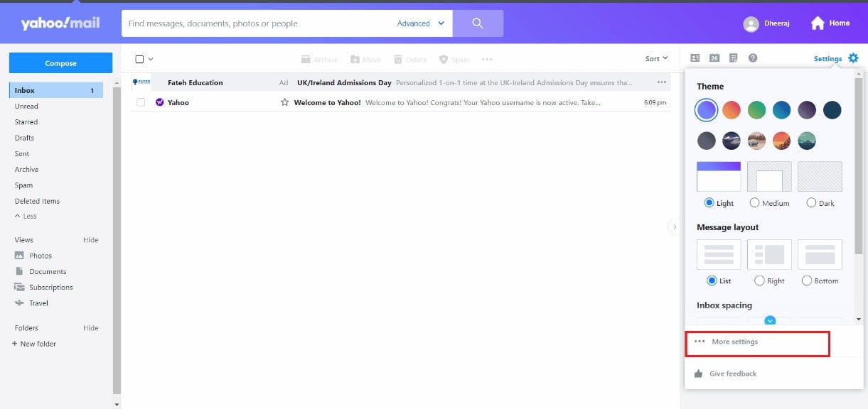Select the Medium theme mode radio
Viewport: 868px width, 409px height.
point(754,202)
